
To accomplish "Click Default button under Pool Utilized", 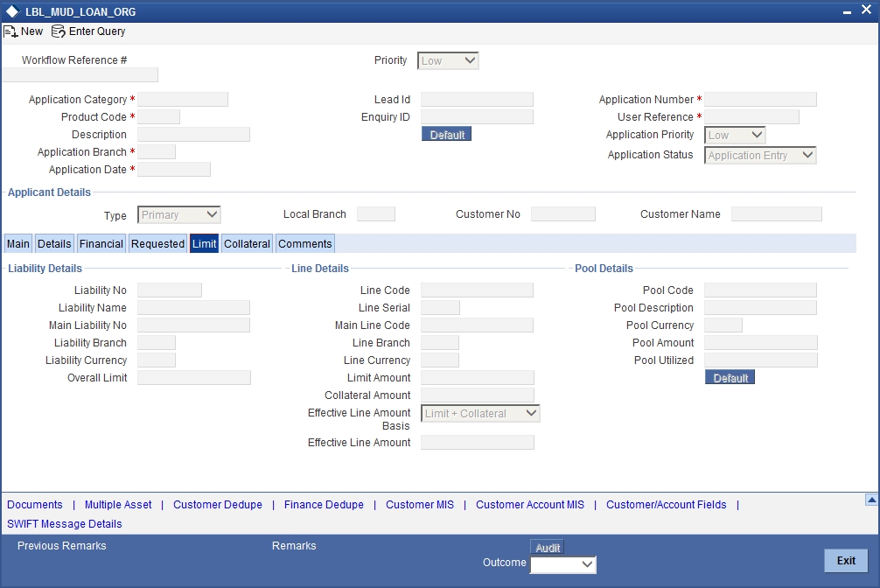I will [730, 377].
